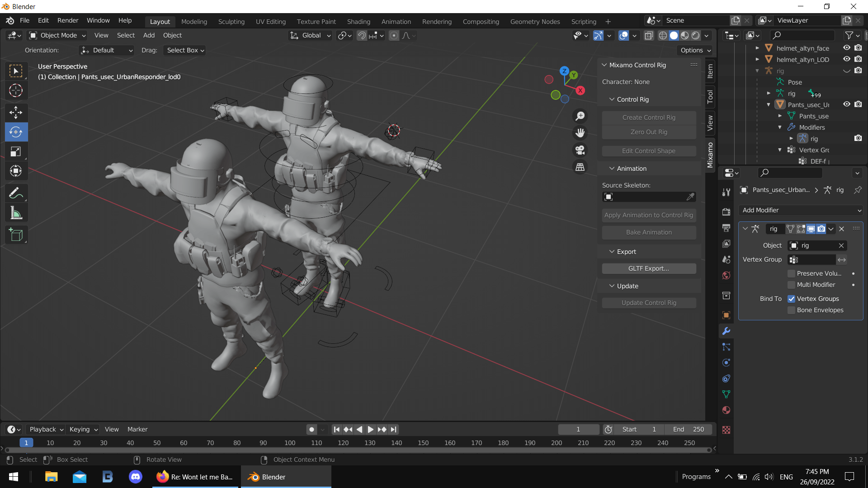This screenshot has width=868, height=488.
Task: Toggle Preserve Volume on the Armature modifier
Action: coord(792,273)
